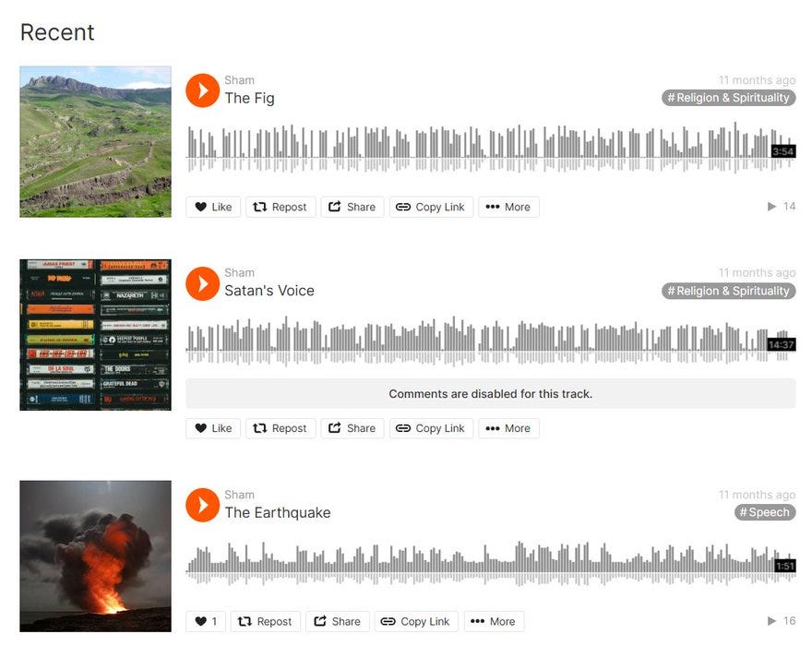Share Satan's Voice track
The width and height of the screenshot is (812, 670).
pyautogui.click(x=352, y=428)
